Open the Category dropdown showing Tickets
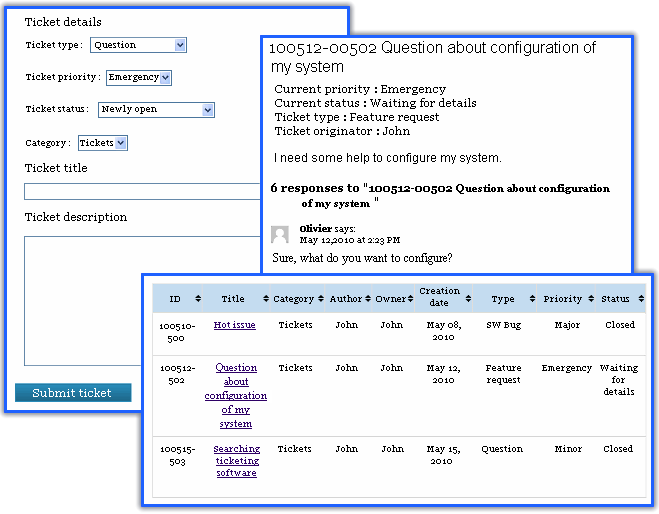The width and height of the screenshot is (659, 514). pyautogui.click(x=103, y=143)
